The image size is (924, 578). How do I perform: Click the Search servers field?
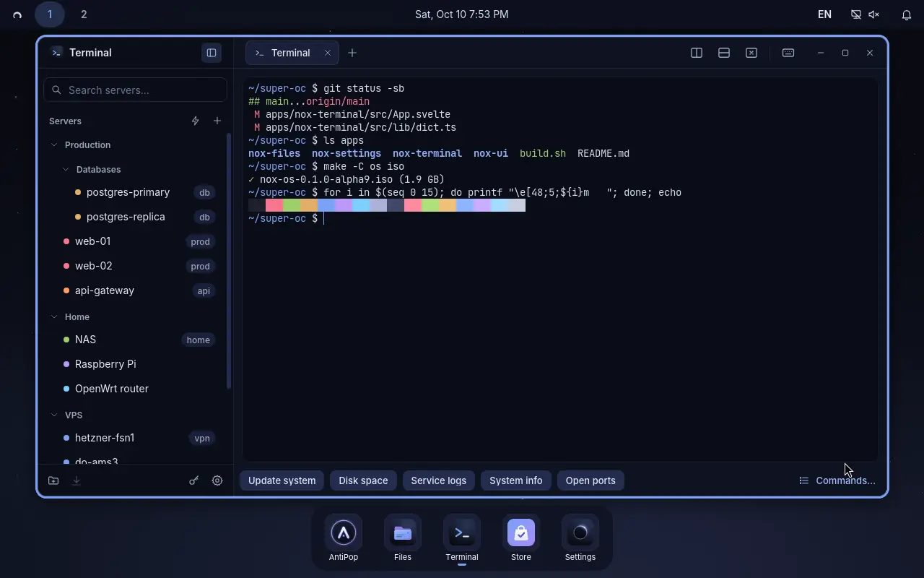pyautogui.click(x=136, y=90)
